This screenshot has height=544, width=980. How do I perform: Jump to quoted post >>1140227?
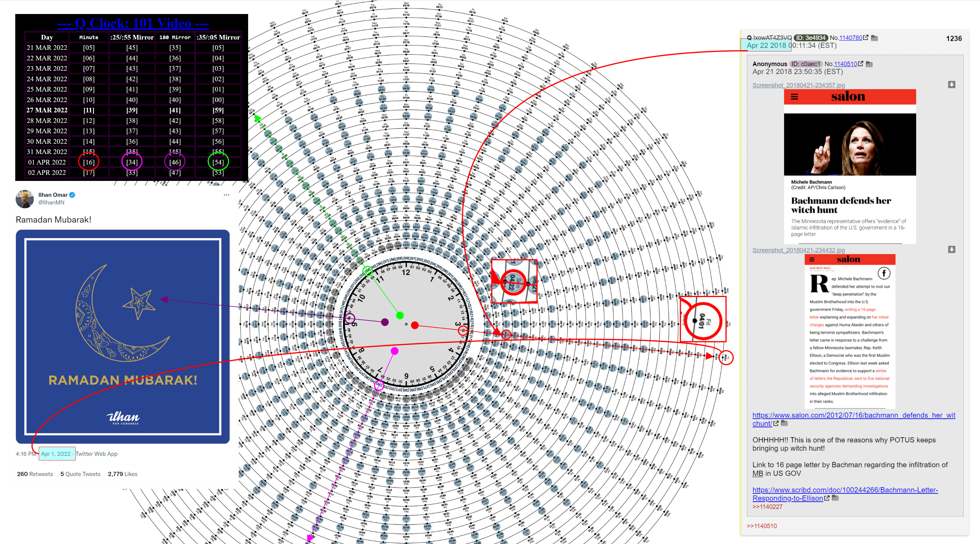click(767, 507)
